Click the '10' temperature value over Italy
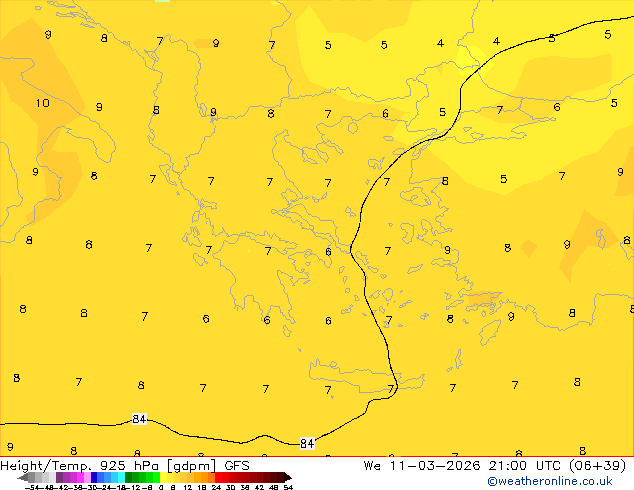The image size is (634, 490). pyautogui.click(x=42, y=103)
